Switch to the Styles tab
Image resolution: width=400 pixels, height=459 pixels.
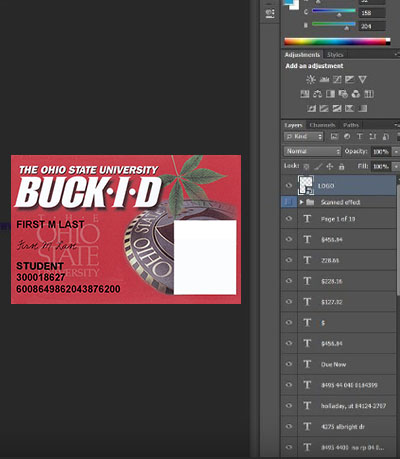coord(335,55)
